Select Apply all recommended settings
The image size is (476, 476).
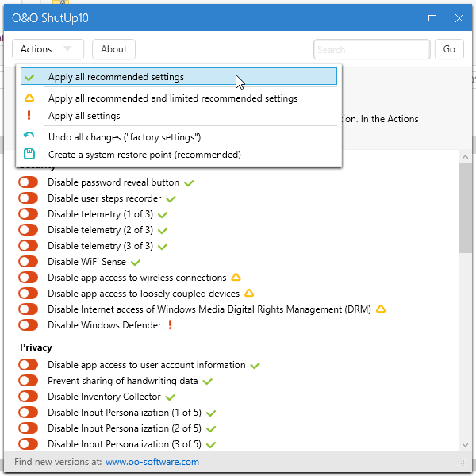(x=178, y=76)
